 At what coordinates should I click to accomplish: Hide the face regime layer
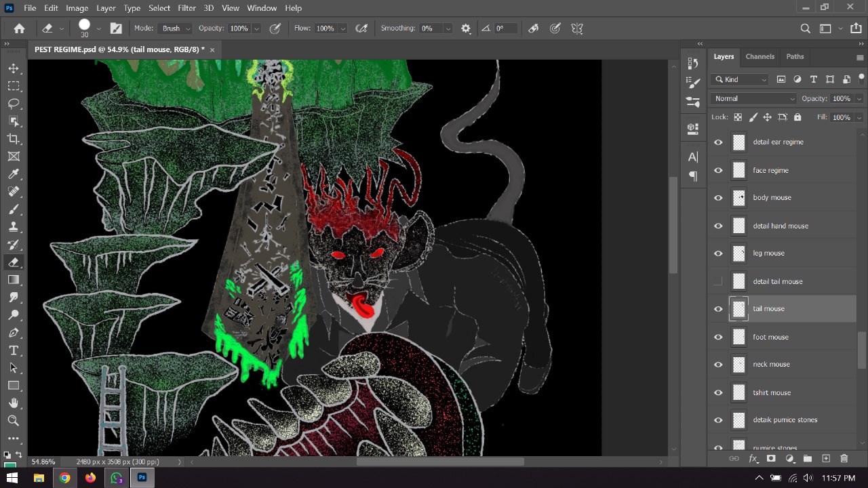718,170
